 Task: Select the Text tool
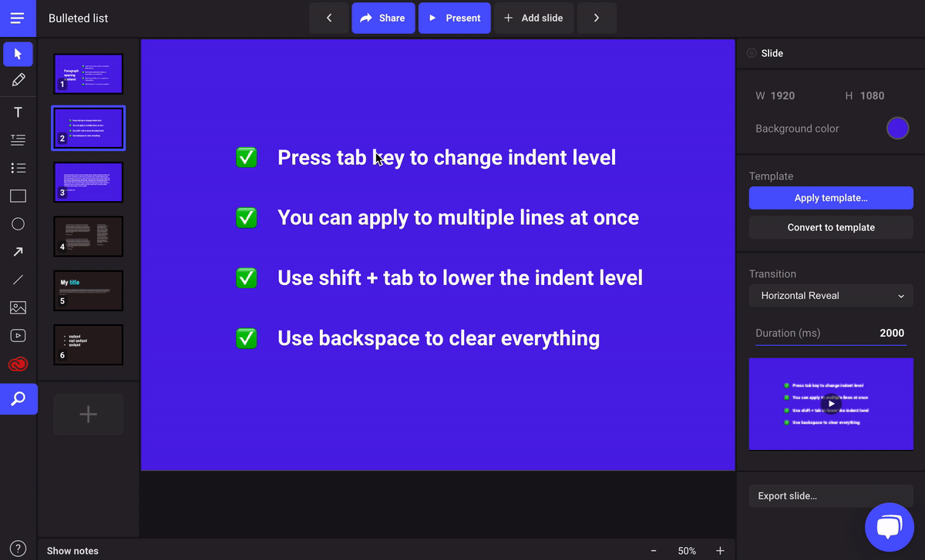18,112
